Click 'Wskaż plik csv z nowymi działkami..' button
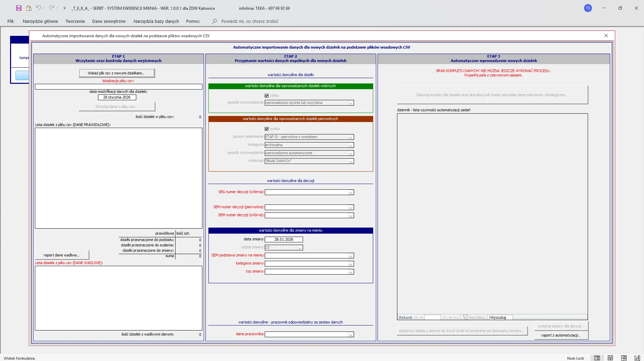 117,73
